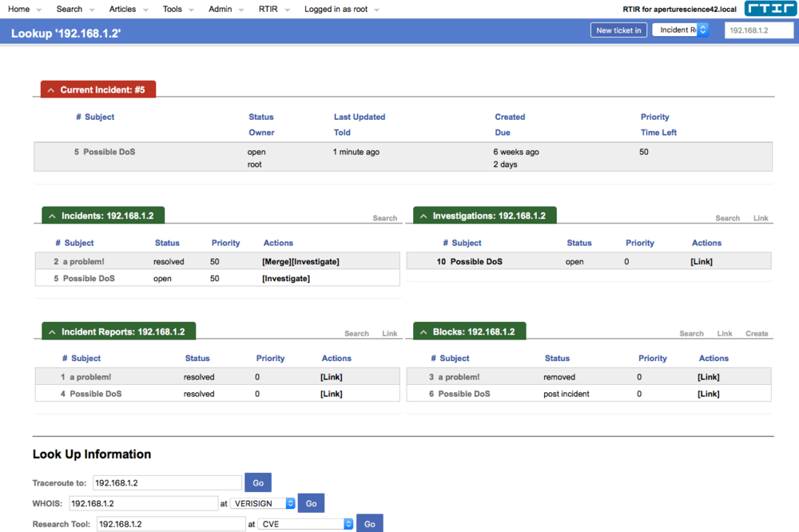Click Search link in Investigations section
The image size is (799, 532).
(727, 218)
